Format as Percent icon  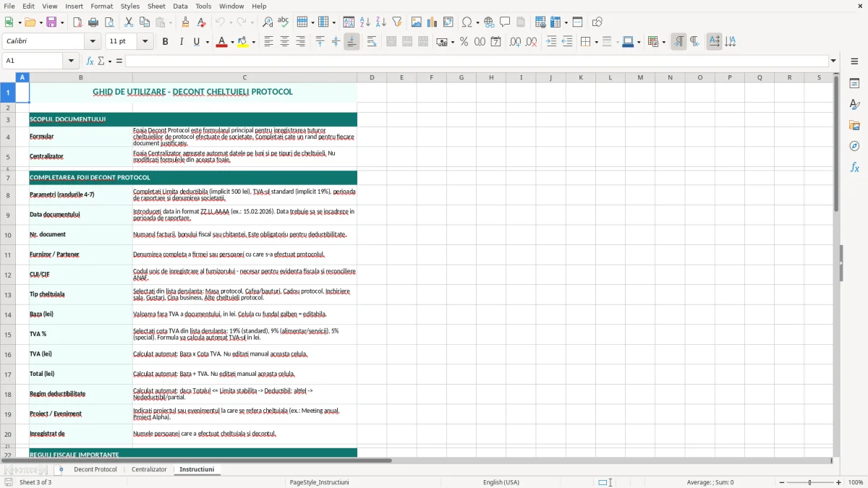[464, 42]
